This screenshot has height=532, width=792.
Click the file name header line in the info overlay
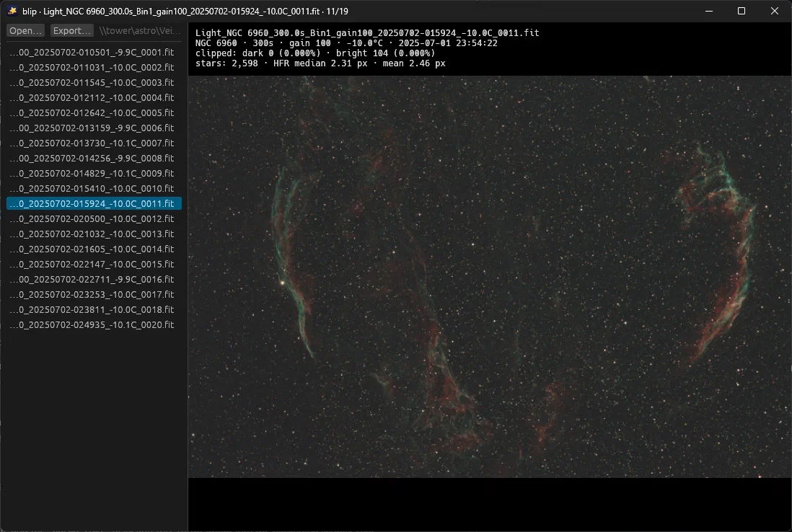click(x=367, y=33)
